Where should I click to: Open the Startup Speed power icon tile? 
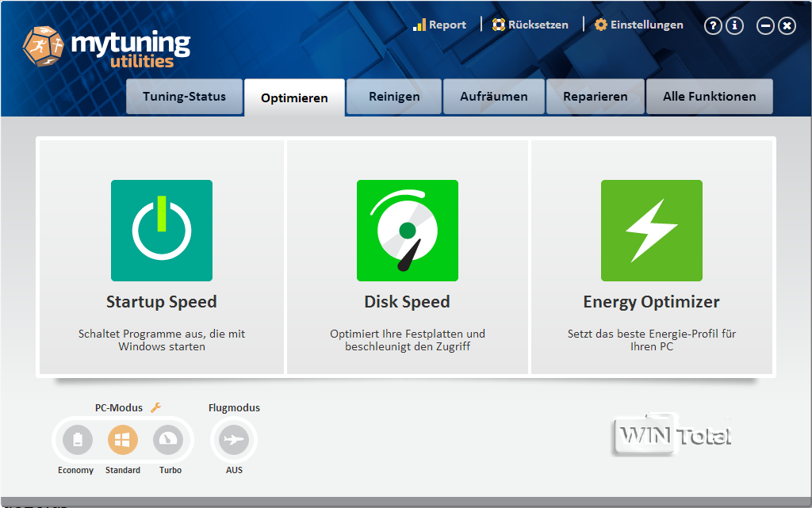[162, 231]
